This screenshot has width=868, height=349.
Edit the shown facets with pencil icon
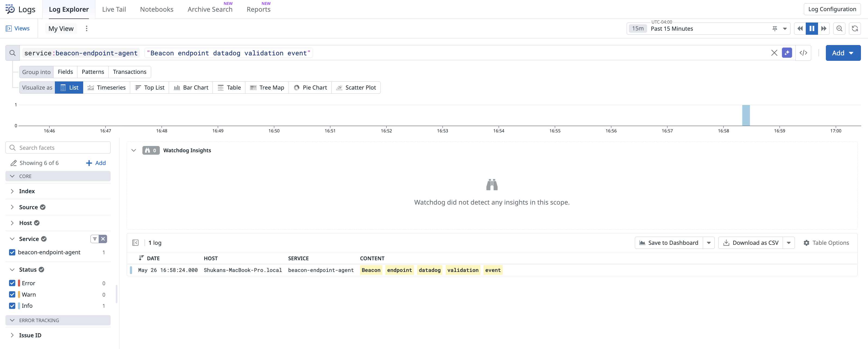pos(14,163)
